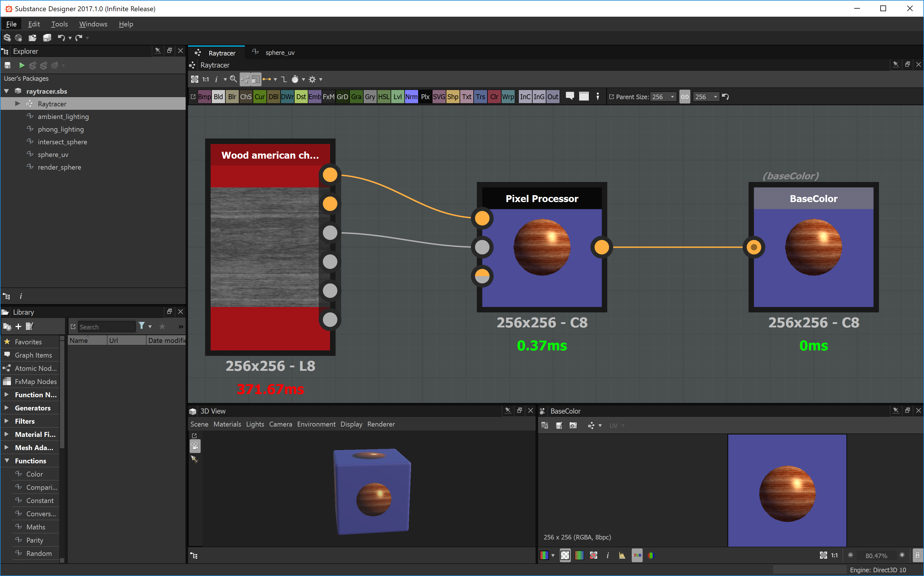Viewport: 924px width, 576px height.
Task: Zoom in with the plus button in 2D view
Action: [x=902, y=555]
